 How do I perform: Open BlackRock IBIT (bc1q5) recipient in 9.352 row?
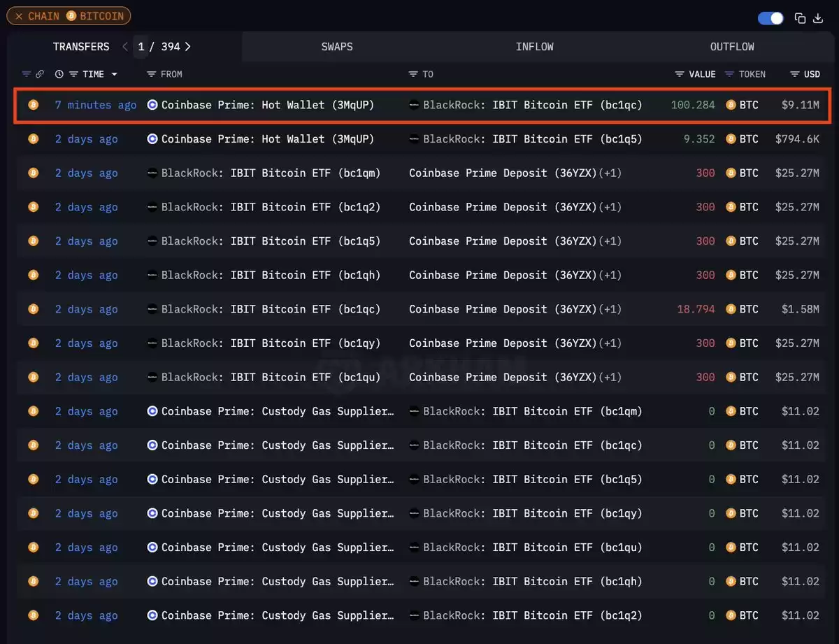(x=533, y=139)
